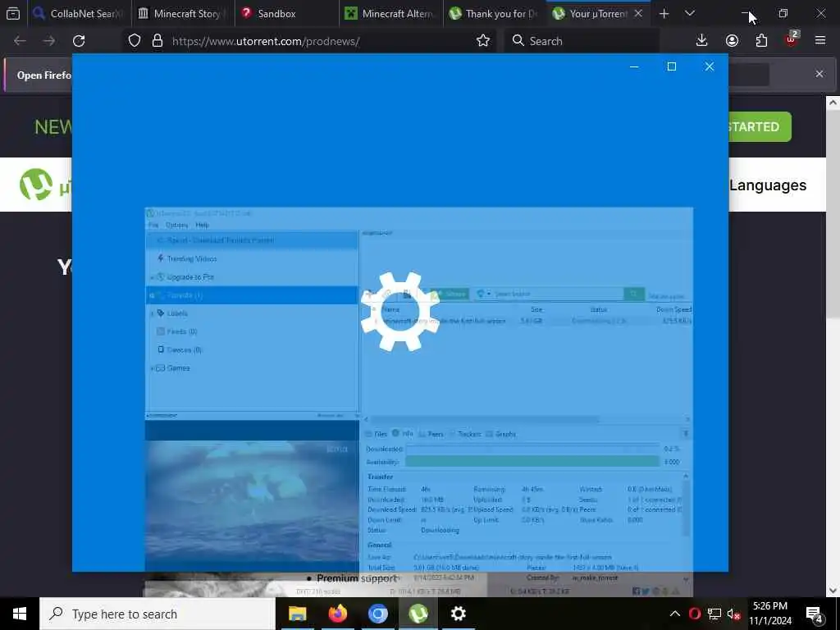The height and width of the screenshot is (630, 840).
Task: Switch to Firefox from the taskbar
Action: 337,614
